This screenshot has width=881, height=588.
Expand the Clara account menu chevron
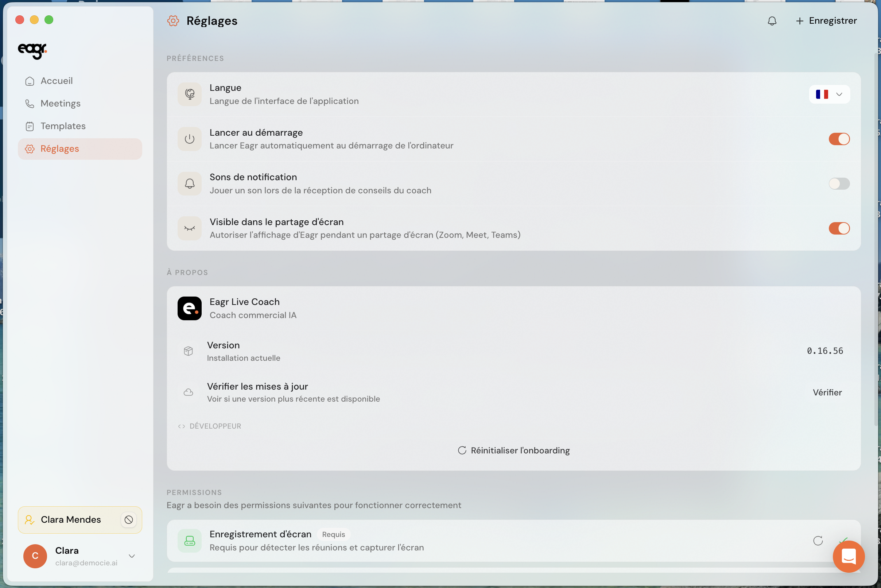coord(132,556)
